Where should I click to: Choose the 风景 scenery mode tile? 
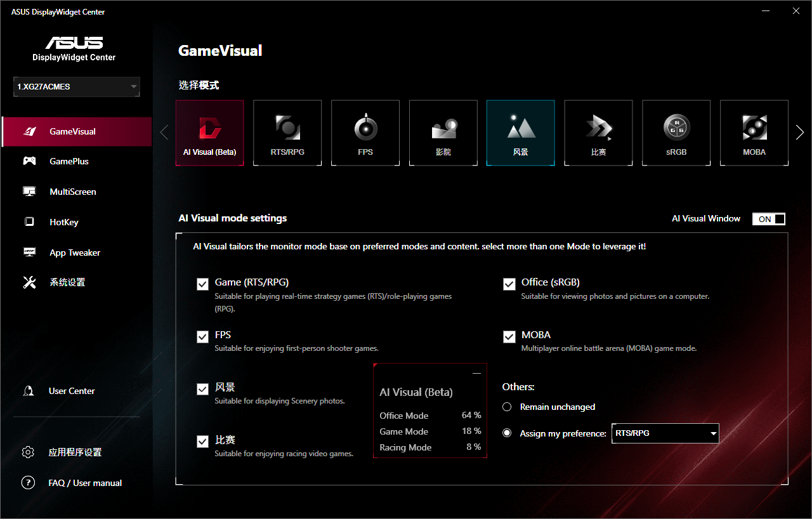pos(521,133)
